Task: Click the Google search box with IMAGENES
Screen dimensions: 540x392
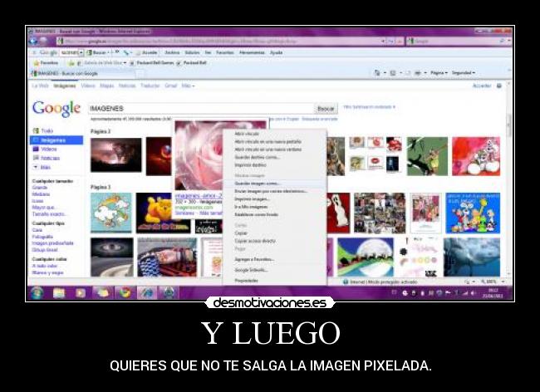Action: (x=201, y=109)
